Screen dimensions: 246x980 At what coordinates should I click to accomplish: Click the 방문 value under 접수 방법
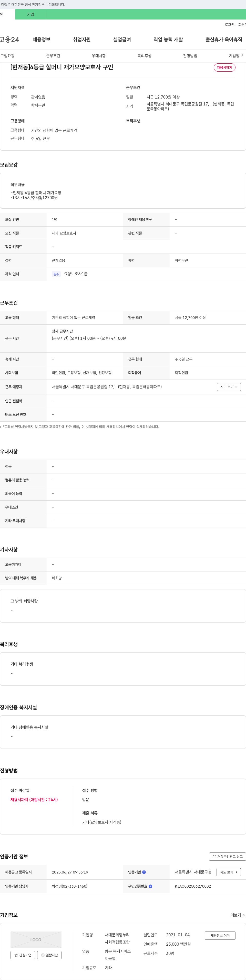coord(86,800)
